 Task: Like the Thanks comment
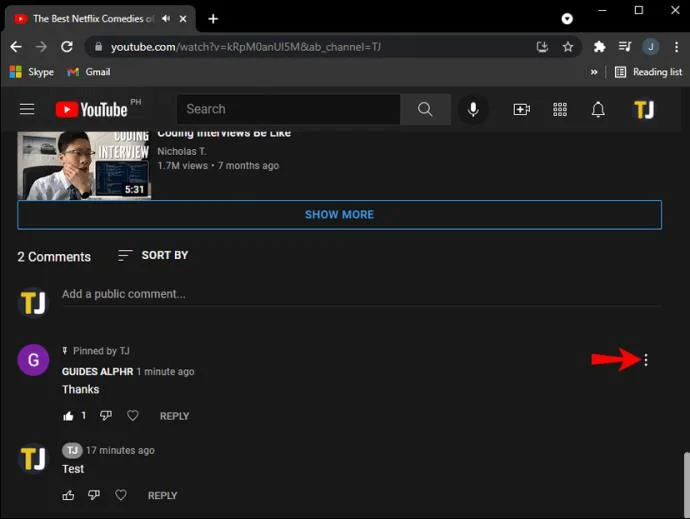click(68, 416)
